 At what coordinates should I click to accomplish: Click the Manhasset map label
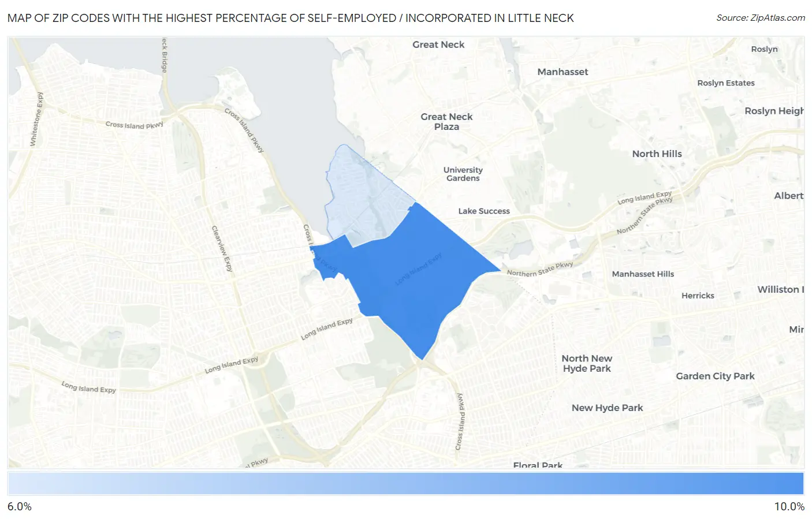coord(563,72)
